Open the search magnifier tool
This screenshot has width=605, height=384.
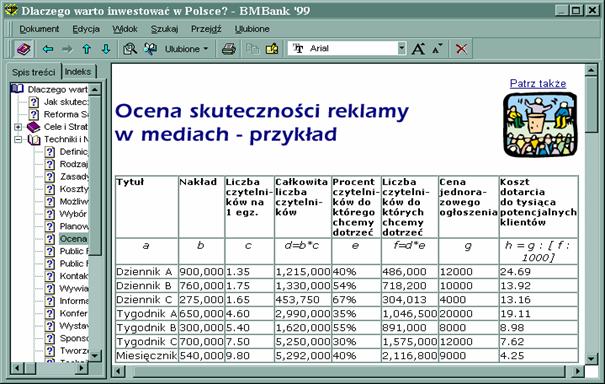pos(130,49)
